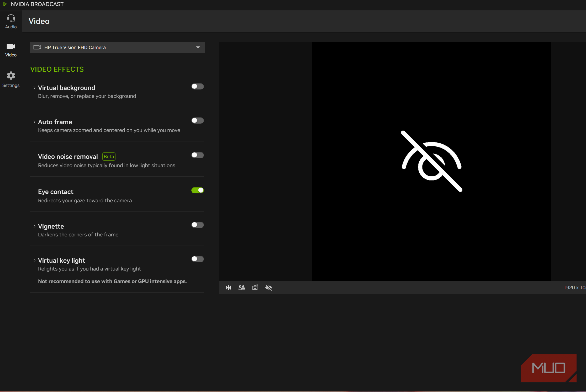Enable the Auto frame toggle
This screenshot has width=586, height=392.
pyautogui.click(x=197, y=120)
